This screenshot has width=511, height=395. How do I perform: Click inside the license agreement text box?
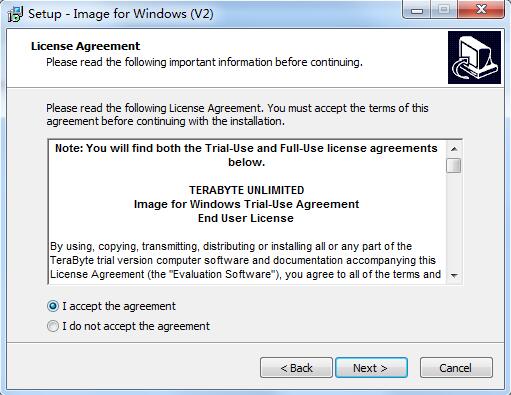247,212
